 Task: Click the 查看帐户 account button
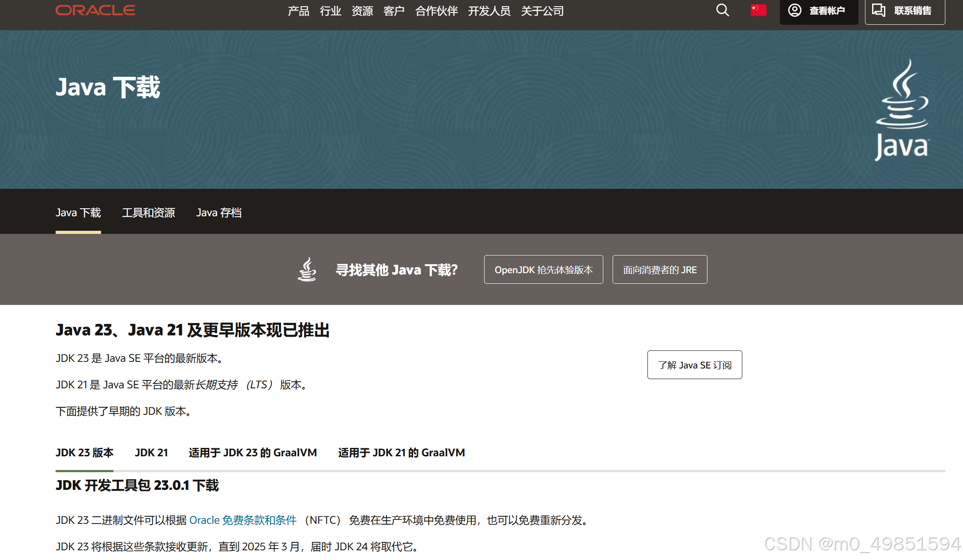pos(819,11)
